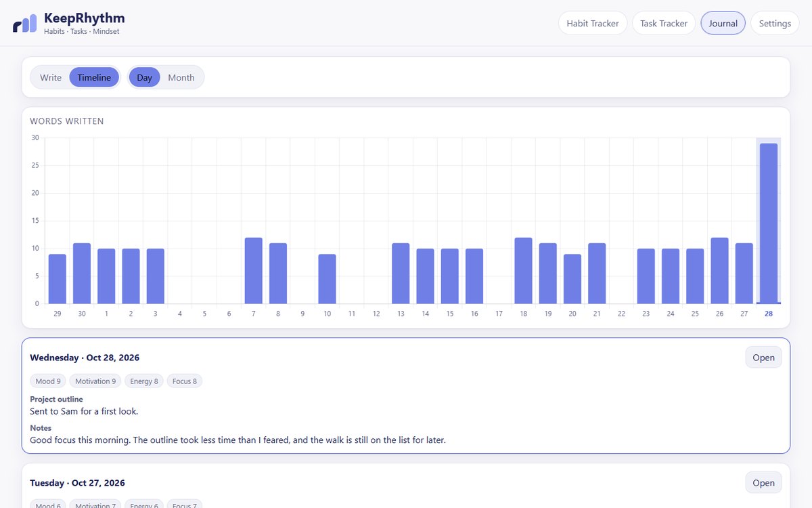Choose the chart bar above day 13
The width and height of the screenshot is (812, 508).
point(401,273)
